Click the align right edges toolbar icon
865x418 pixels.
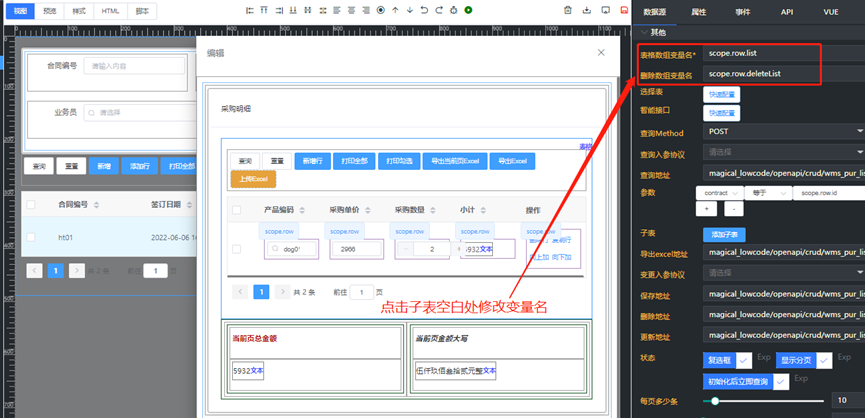click(279, 10)
